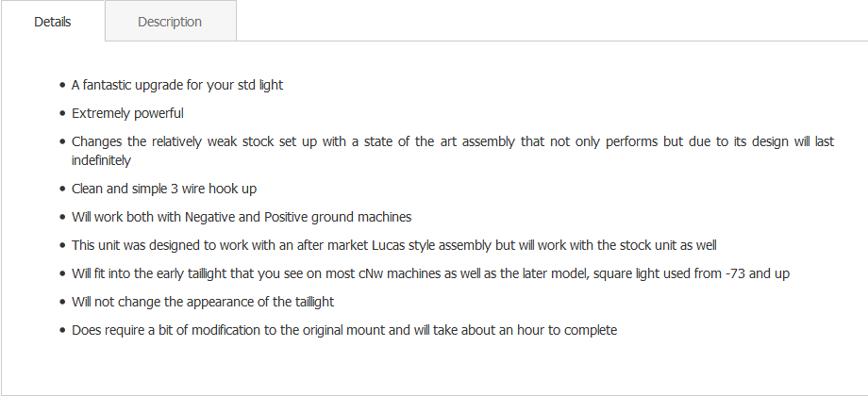The image size is (868, 396).
Task: Click the bullet dot before 'Extremely powerful'
Action: pyautogui.click(x=62, y=113)
